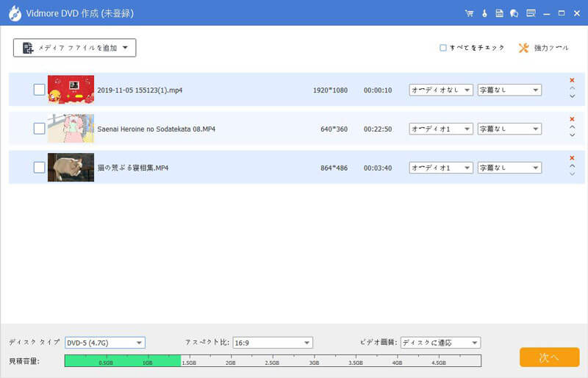Select file name 2019-11-05 155123(1).mp4

140,90
